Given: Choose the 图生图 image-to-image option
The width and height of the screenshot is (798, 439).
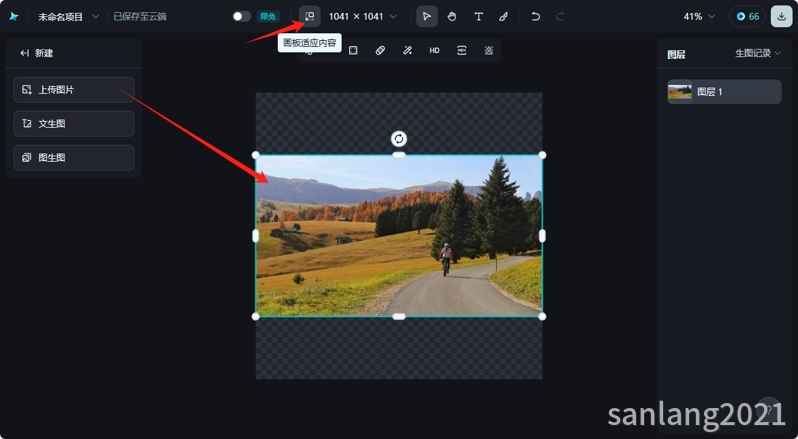Looking at the screenshot, I should click(74, 158).
